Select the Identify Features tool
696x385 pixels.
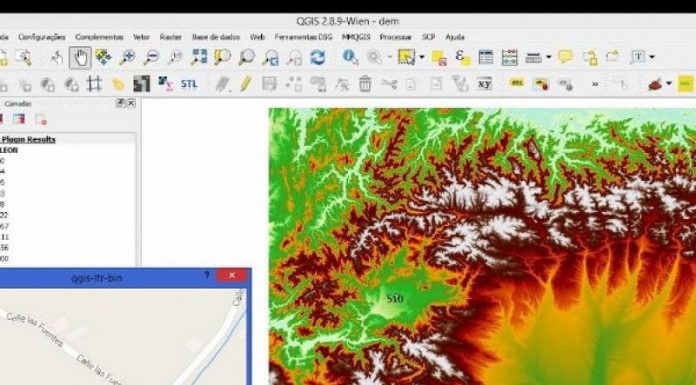tap(350, 57)
